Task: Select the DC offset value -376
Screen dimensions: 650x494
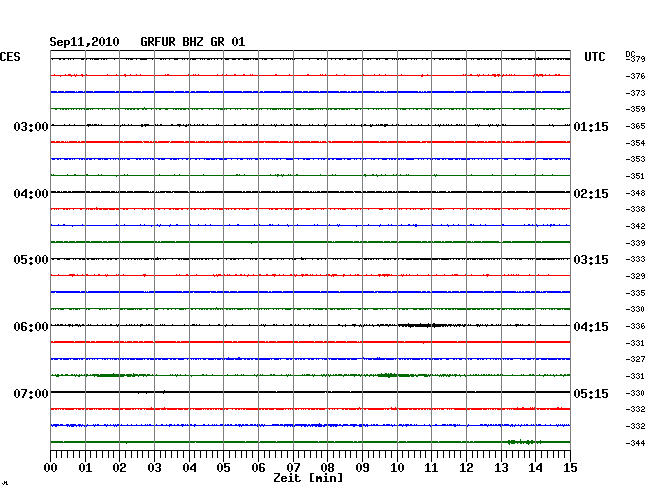Action: coord(635,76)
